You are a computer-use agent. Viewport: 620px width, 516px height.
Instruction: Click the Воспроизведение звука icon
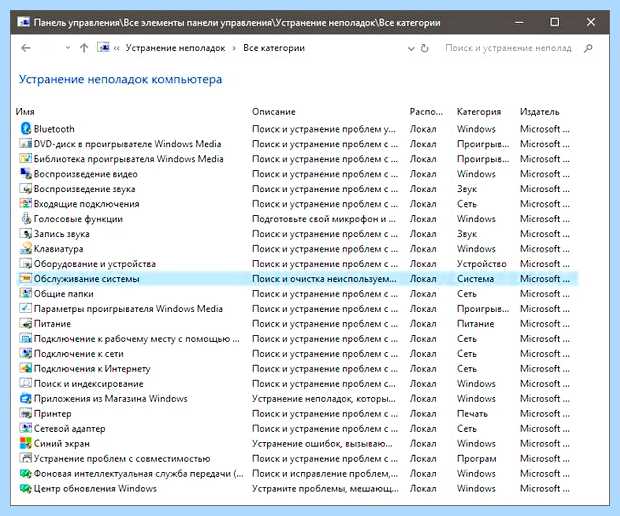tap(26, 189)
